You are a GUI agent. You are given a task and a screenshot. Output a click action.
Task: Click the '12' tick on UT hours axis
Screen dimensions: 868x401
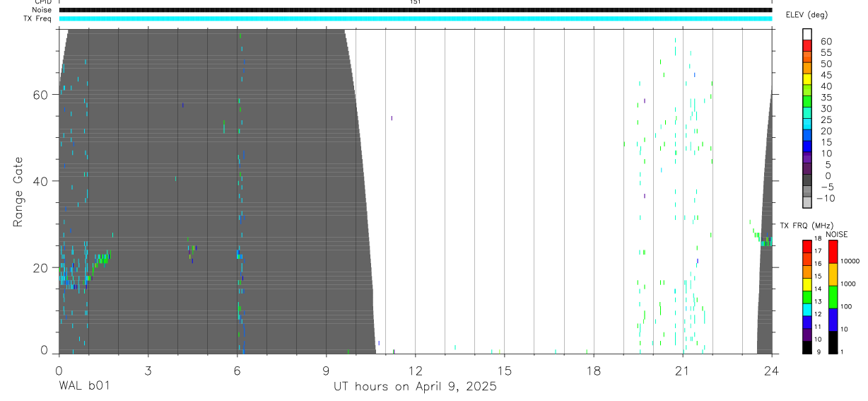[x=415, y=370]
